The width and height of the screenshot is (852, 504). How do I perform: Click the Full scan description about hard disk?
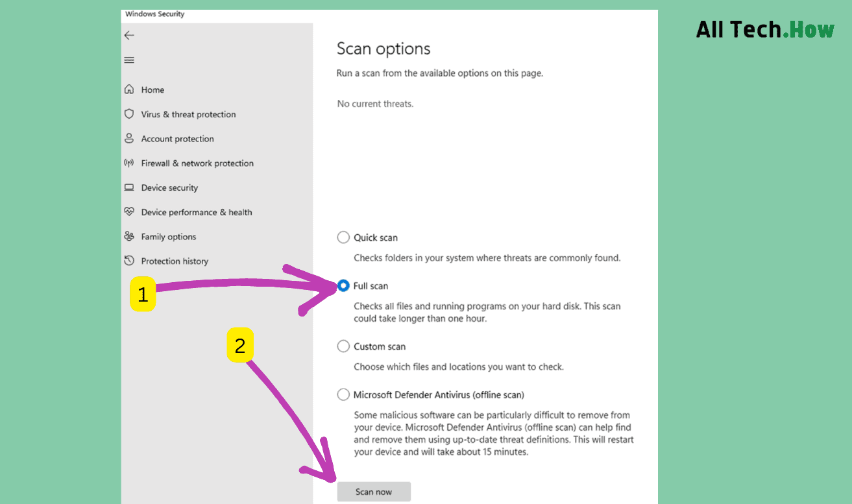[487, 312]
